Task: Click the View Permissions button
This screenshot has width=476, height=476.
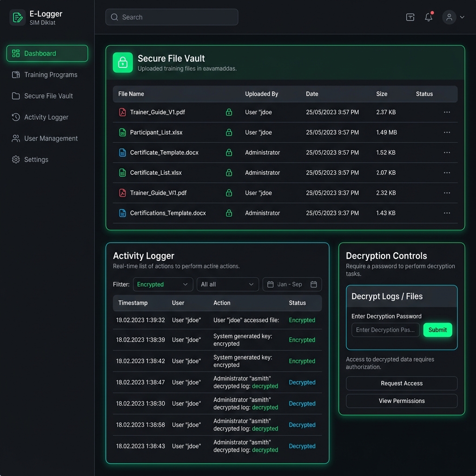Action: [402, 401]
